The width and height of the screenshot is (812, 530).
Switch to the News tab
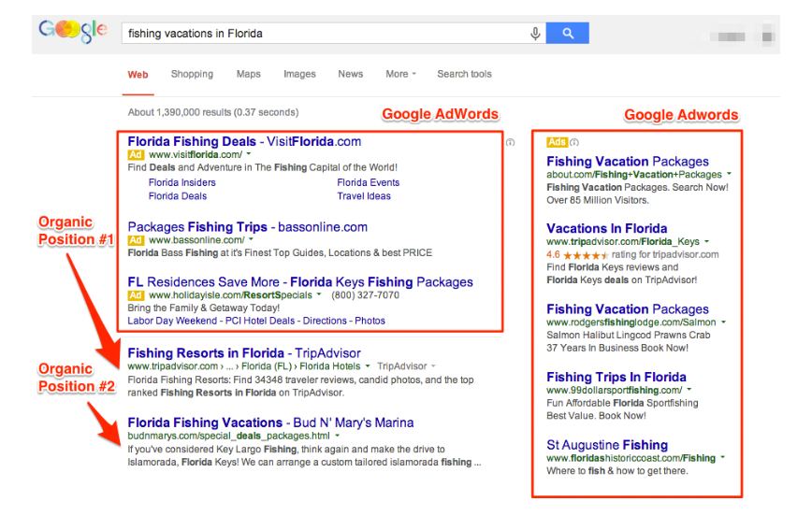pyautogui.click(x=351, y=74)
